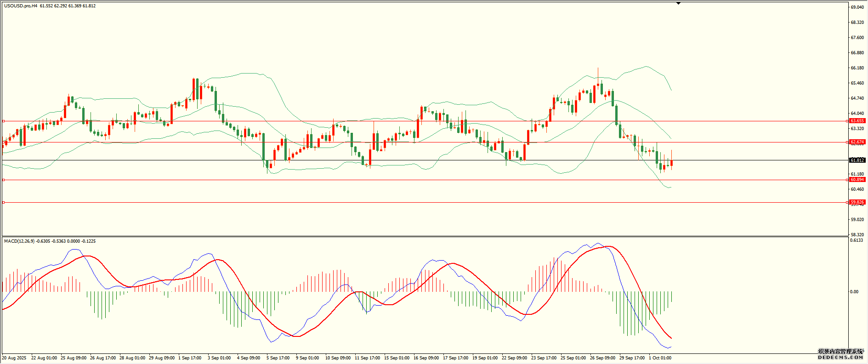Click the red 62.674 price tag

pyautogui.click(x=857, y=142)
